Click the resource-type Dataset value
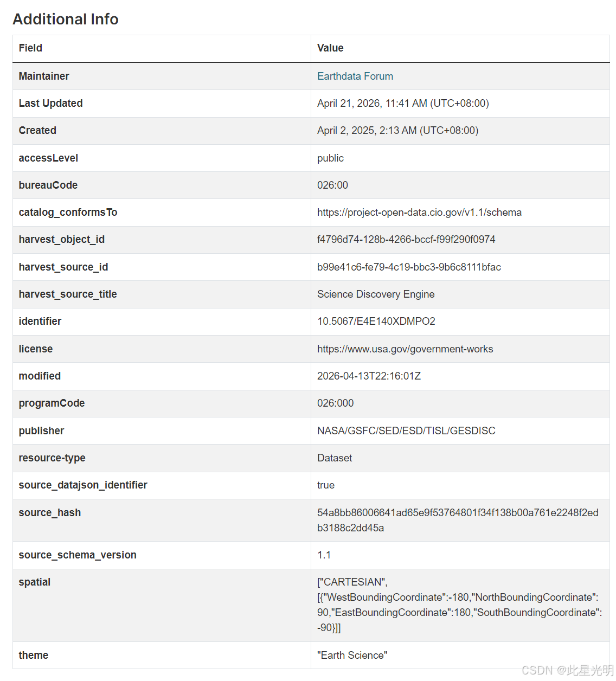Viewport: 616px width, 681px height. pyautogui.click(x=335, y=458)
